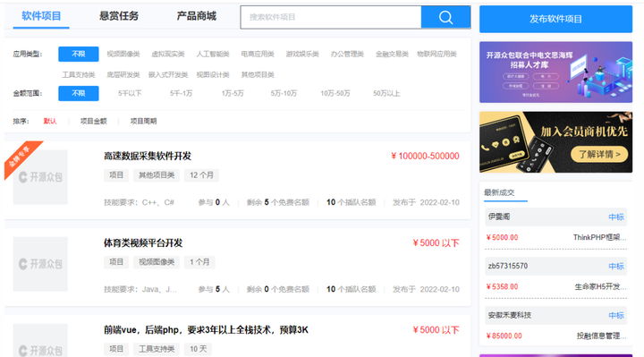The image size is (644, 357).
Task: Click the 其他项目类 tag on 高速数据采集 project
Action: pyautogui.click(x=157, y=175)
